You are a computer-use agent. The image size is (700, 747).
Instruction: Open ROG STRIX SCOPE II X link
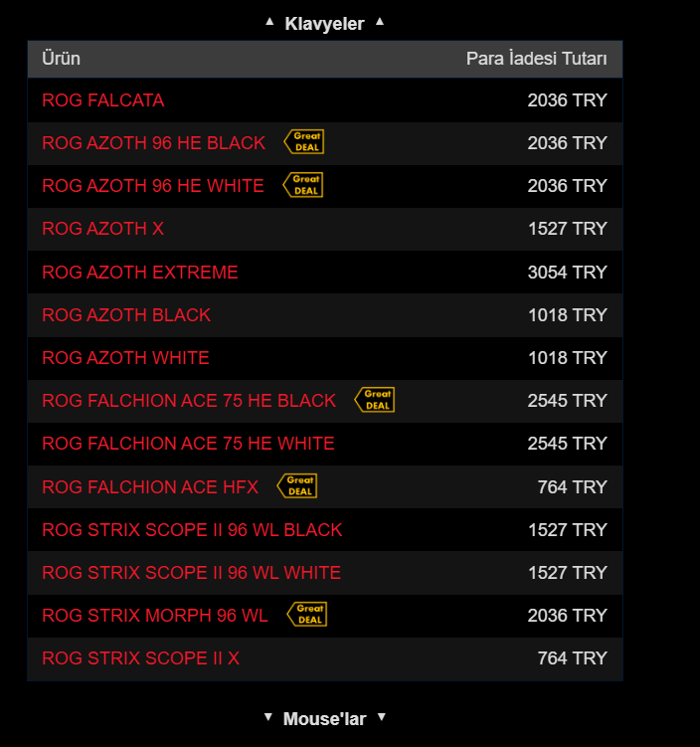coord(140,658)
